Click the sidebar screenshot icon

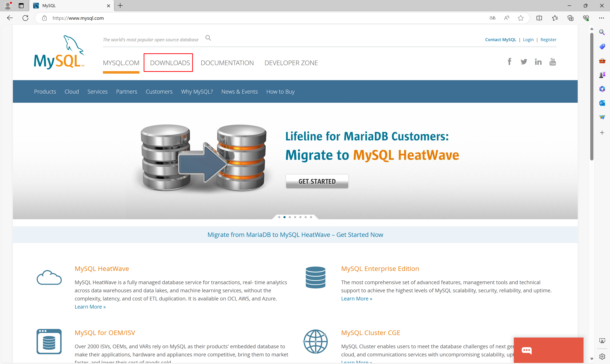click(x=602, y=341)
